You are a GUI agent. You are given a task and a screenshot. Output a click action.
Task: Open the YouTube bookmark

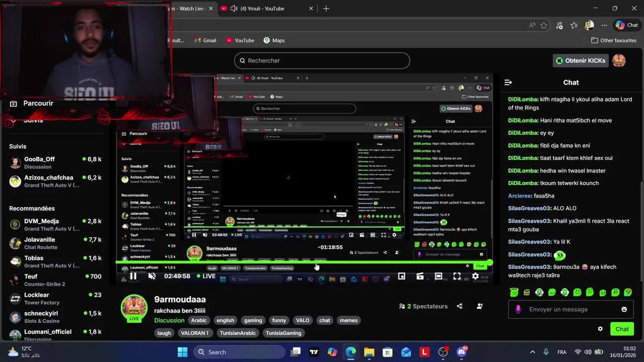point(239,40)
